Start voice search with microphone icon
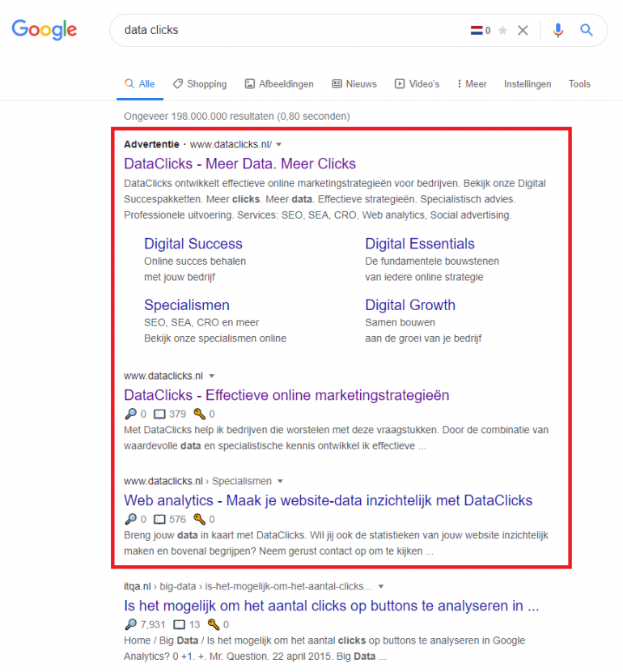Screen dimensions: 623x672 [558, 31]
